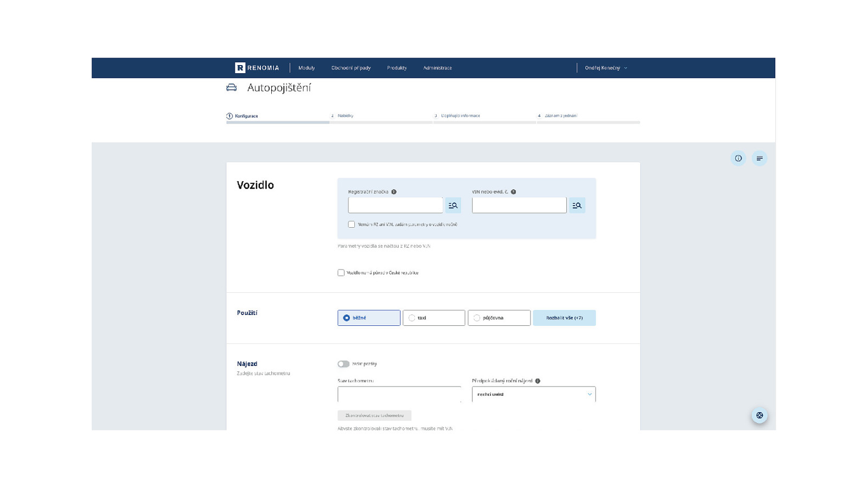Open info tooltip for VIN nebo evid. č.
This screenshot has height=488, width=868.
[x=513, y=192]
